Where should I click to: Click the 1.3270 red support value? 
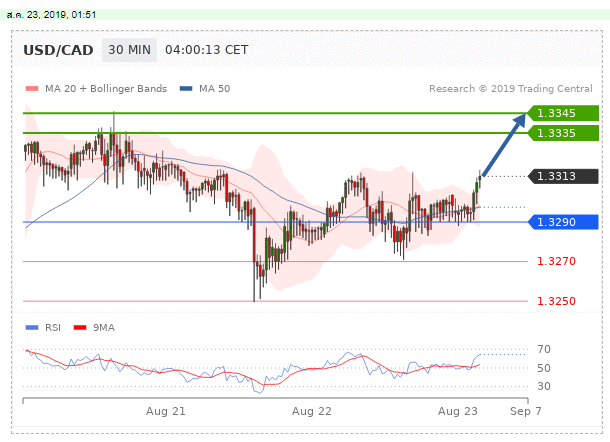(556, 261)
